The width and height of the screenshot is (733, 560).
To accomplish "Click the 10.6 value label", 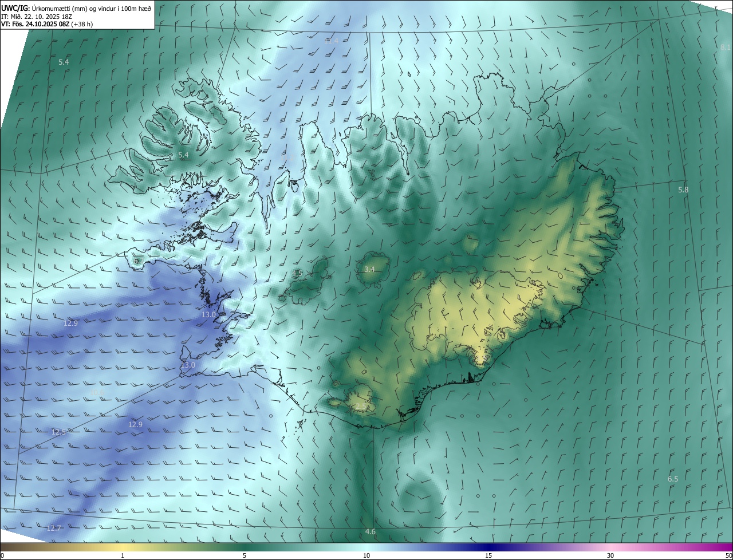I will tap(98, 392).
